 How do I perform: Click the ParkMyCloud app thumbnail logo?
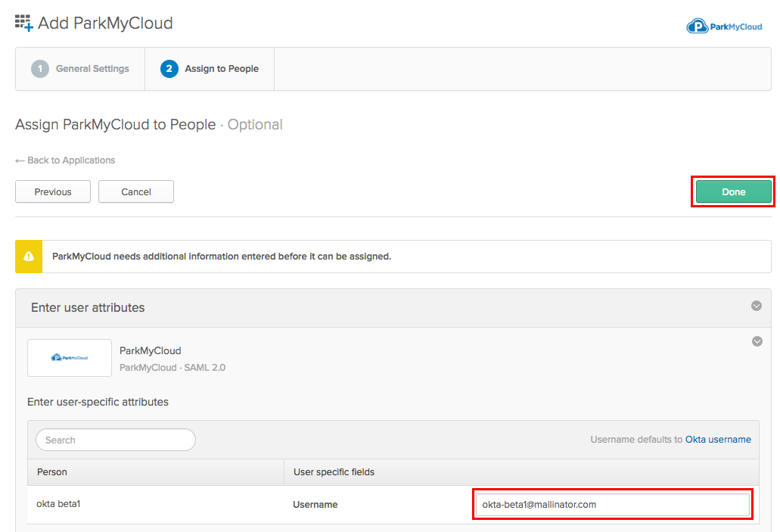click(70, 358)
